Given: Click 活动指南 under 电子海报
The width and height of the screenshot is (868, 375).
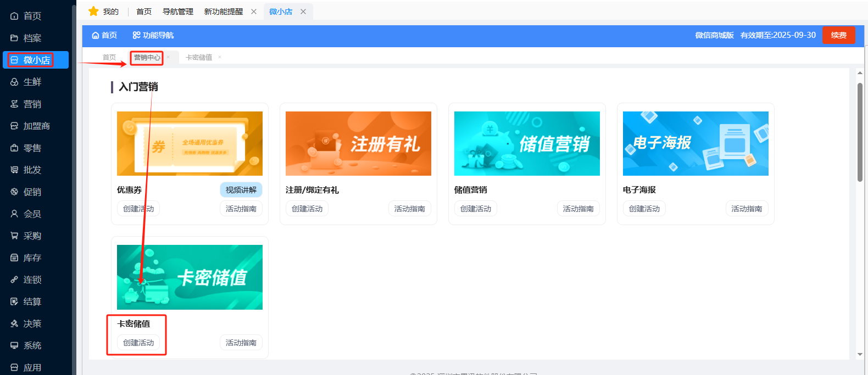Looking at the screenshot, I should tap(747, 209).
